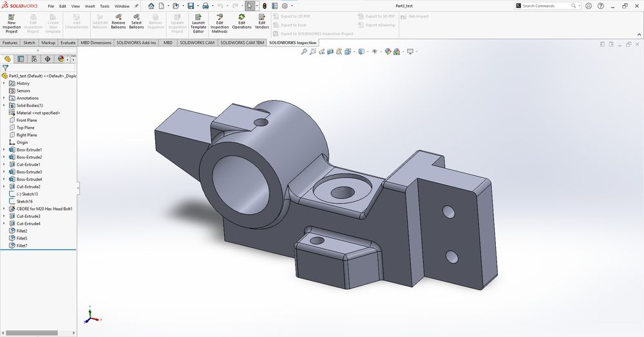Open the Window menu
The width and height of the screenshot is (644, 337).
coord(122,6)
